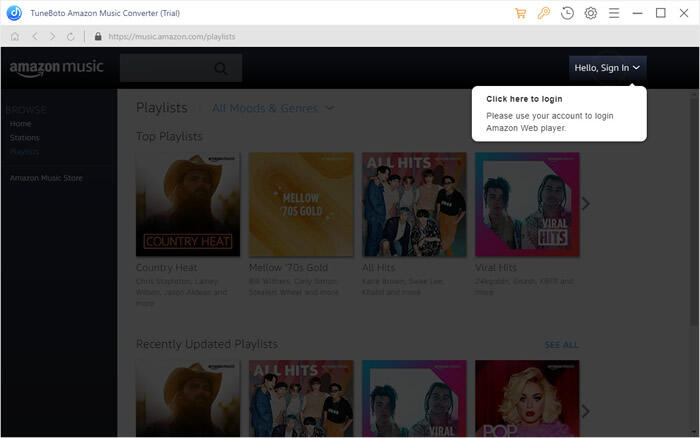700x438 pixels.
Task: Click the 'Click here to login' heading
Action: click(524, 99)
